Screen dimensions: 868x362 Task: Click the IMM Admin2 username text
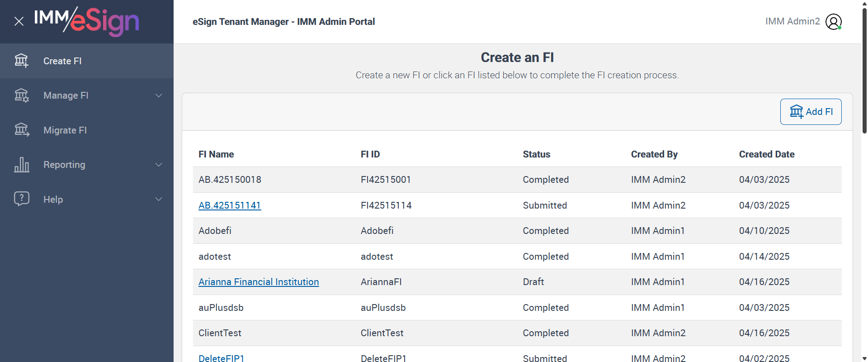click(793, 21)
